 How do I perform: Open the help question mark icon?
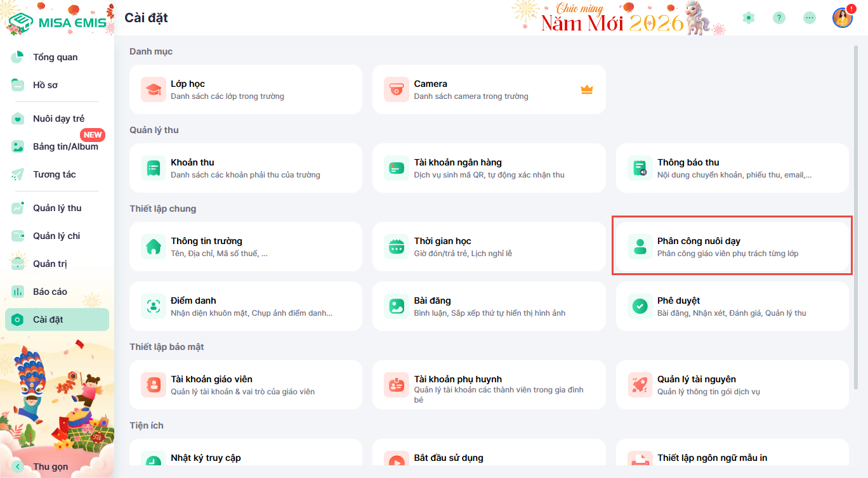[779, 18]
